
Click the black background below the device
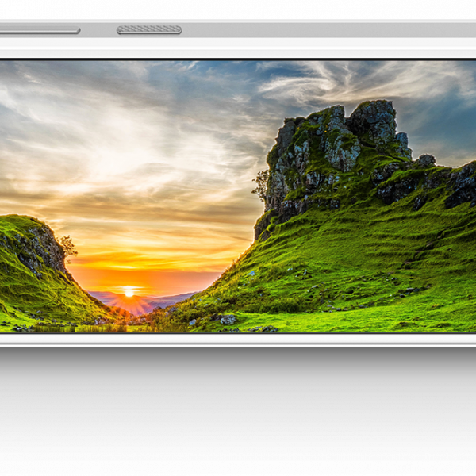coord(238,413)
